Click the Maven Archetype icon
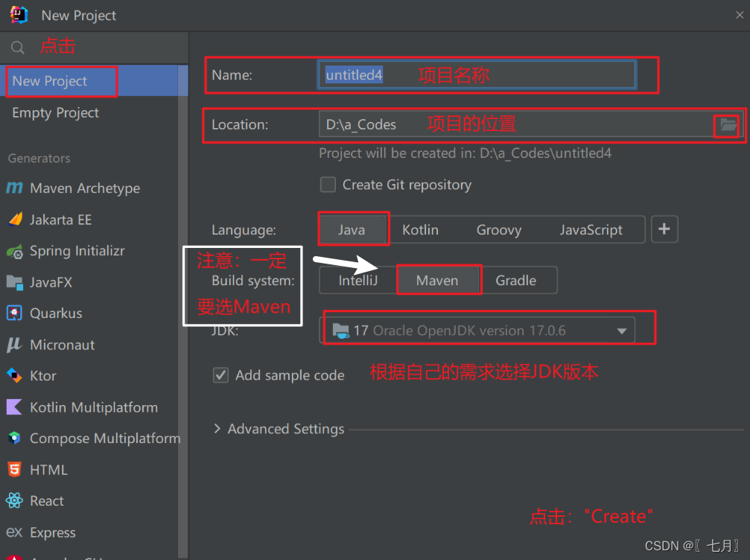Screen dimensions: 750x560 [14, 188]
